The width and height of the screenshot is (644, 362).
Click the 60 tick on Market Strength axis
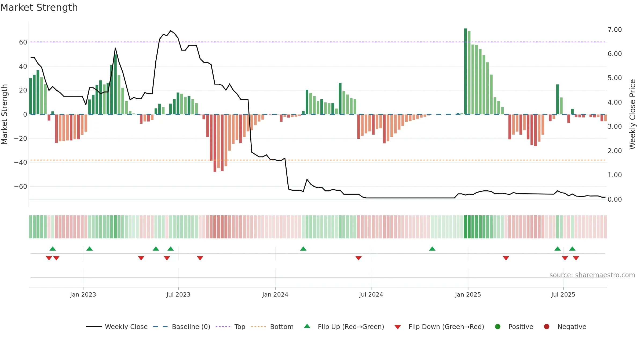pos(23,42)
